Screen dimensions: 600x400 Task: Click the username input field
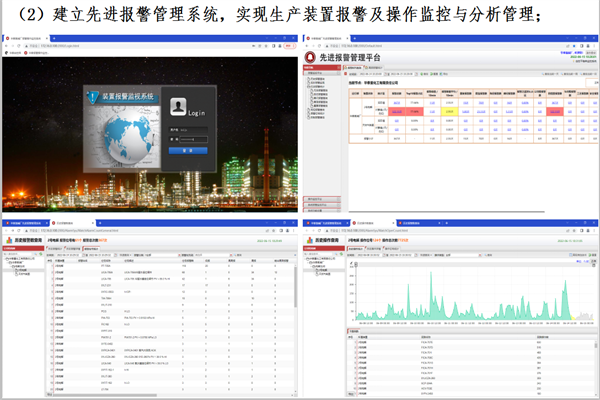(x=193, y=129)
